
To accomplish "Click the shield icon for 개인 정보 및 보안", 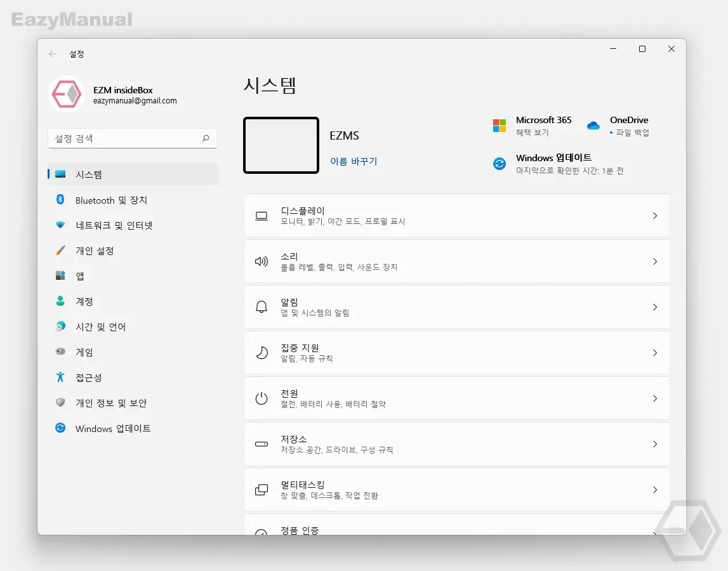I will tap(60, 402).
